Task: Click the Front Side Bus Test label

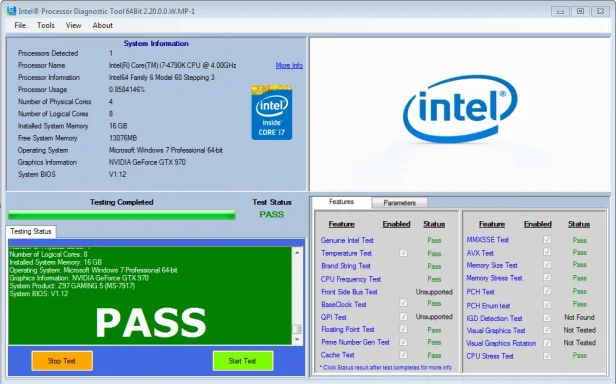Action: (x=349, y=292)
